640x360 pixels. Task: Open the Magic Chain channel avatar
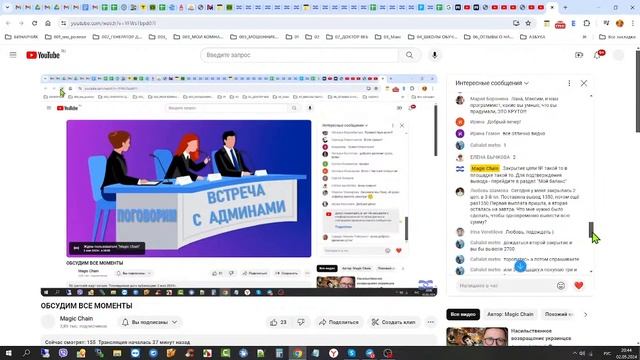point(48,322)
